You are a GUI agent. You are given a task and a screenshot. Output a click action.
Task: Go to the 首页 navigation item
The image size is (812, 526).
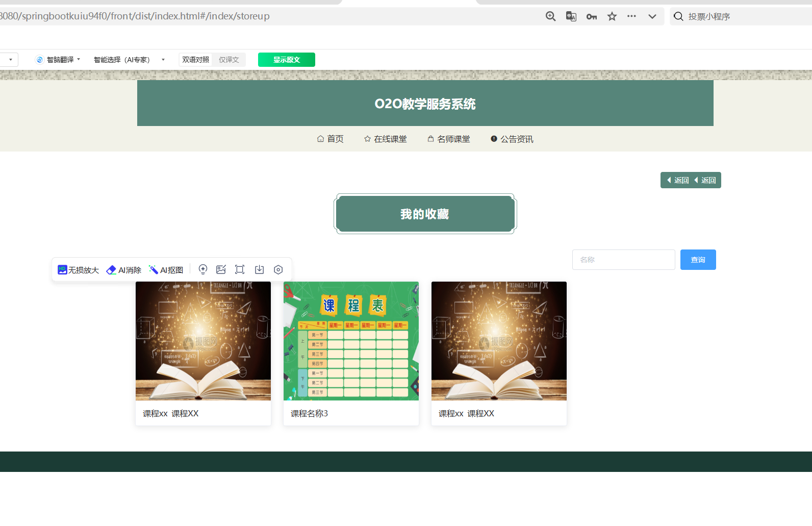click(x=330, y=139)
